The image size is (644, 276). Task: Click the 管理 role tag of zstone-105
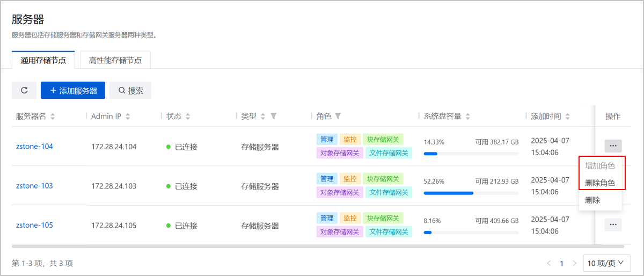(x=327, y=218)
